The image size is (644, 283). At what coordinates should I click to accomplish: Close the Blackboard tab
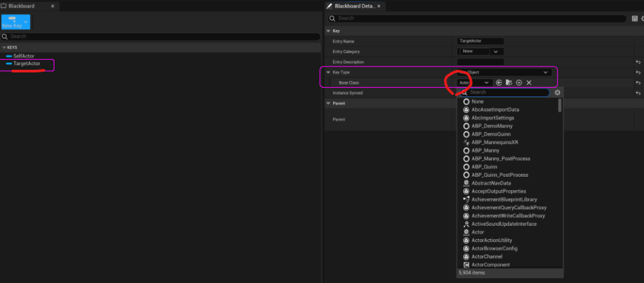click(x=53, y=6)
